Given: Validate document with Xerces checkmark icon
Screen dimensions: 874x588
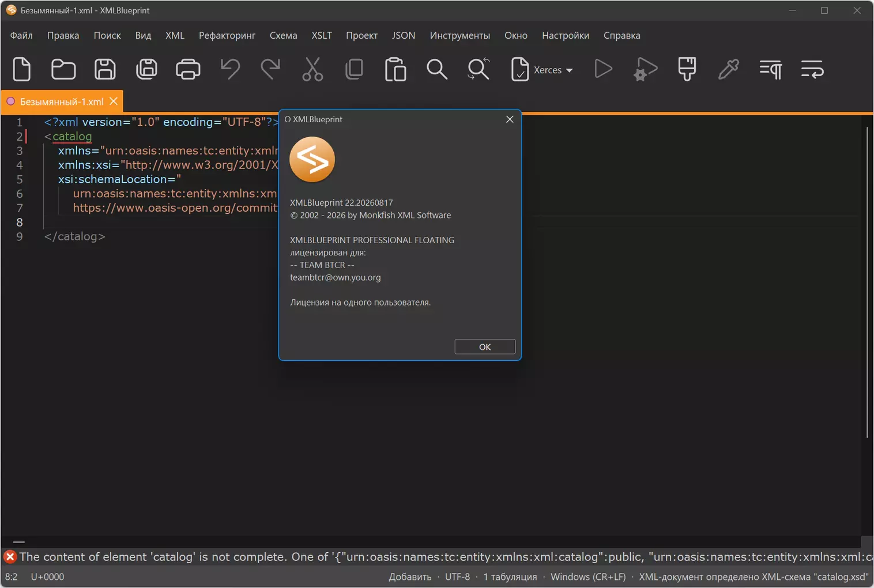Looking at the screenshot, I should click(520, 69).
